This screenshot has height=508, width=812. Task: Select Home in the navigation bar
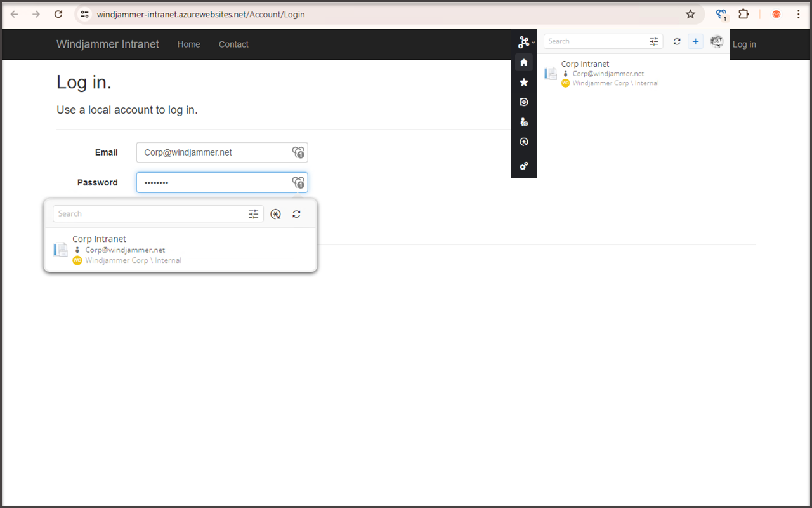188,44
